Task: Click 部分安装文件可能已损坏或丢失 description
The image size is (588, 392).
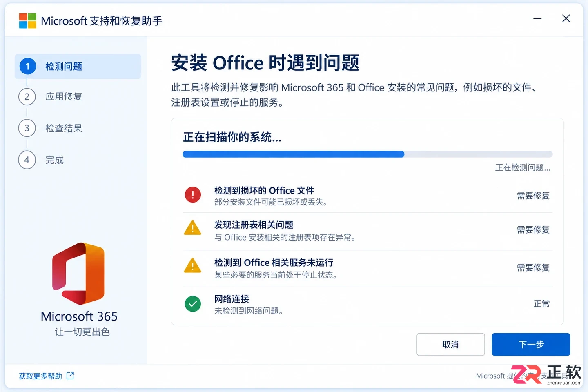Action: 271,202
